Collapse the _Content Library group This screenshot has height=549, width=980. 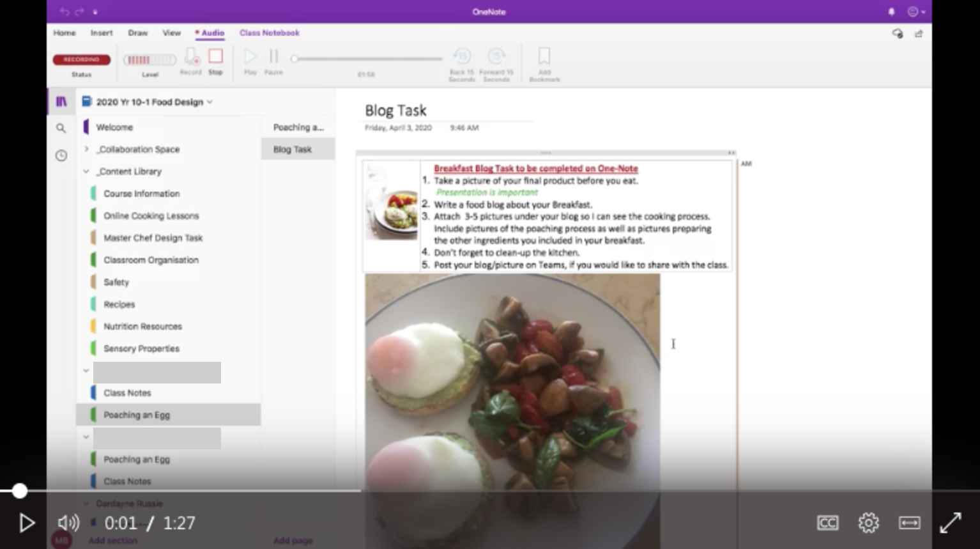[x=86, y=171]
